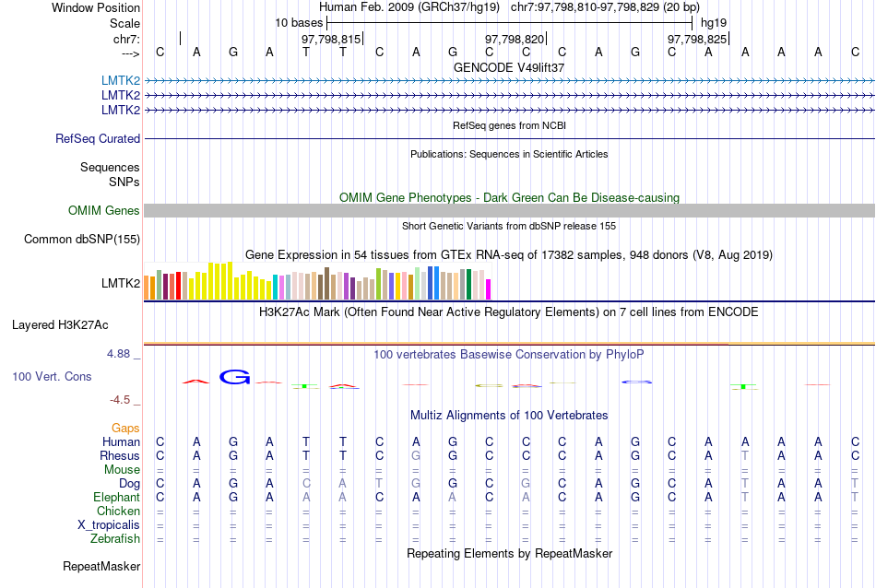Click the Rhesus species row label
Screen dimensions: 876x588
tap(120, 455)
